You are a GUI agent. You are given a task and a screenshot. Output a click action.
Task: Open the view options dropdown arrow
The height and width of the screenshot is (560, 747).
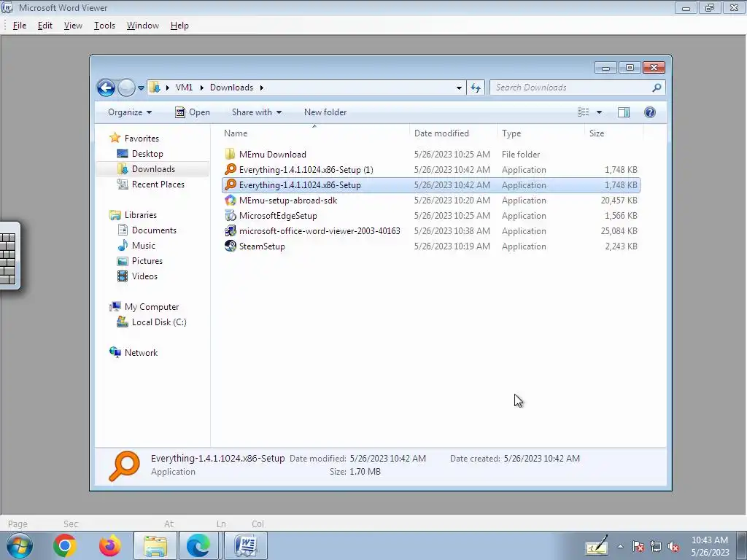[600, 112]
